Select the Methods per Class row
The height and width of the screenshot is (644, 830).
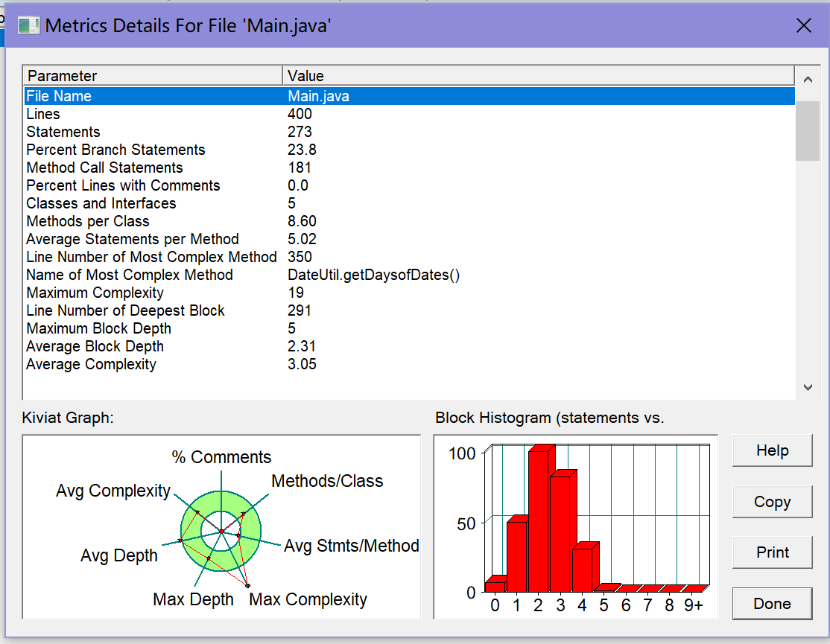[x=409, y=222]
